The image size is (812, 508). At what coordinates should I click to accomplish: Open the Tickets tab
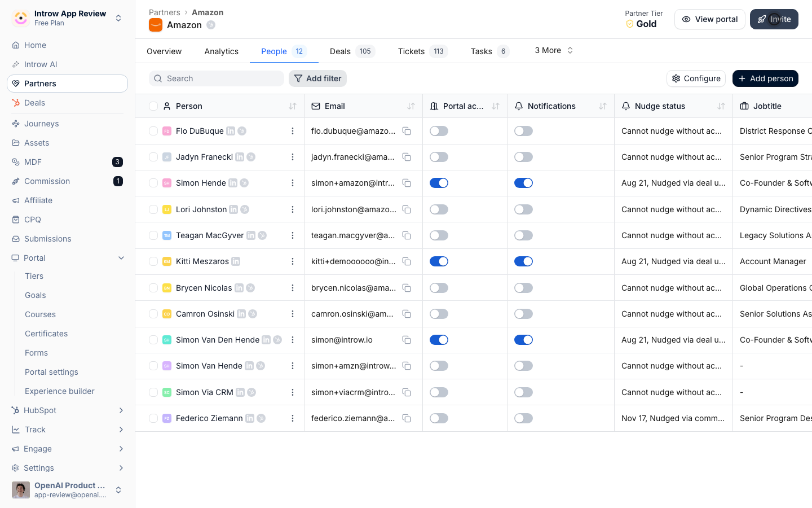tap(423, 51)
